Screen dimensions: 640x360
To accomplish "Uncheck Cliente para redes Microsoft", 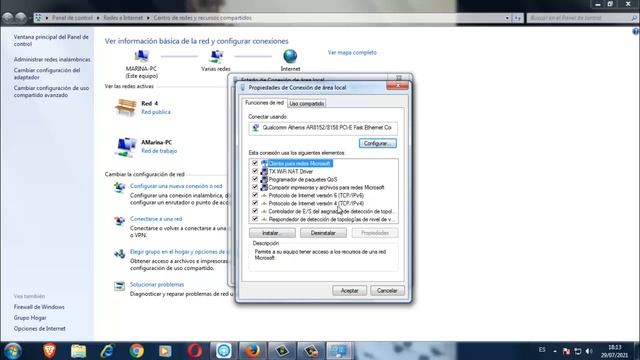I will click(255, 163).
